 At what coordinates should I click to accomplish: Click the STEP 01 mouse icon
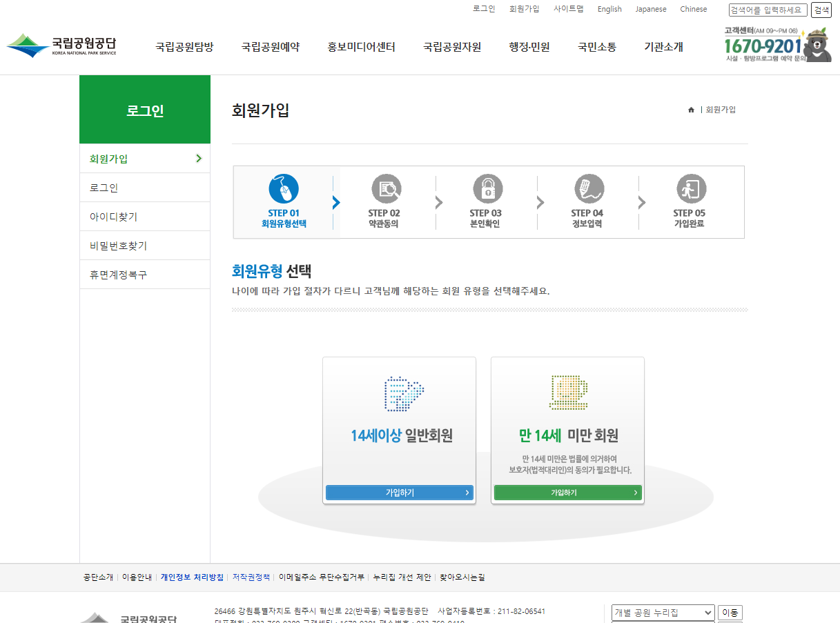(x=284, y=188)
